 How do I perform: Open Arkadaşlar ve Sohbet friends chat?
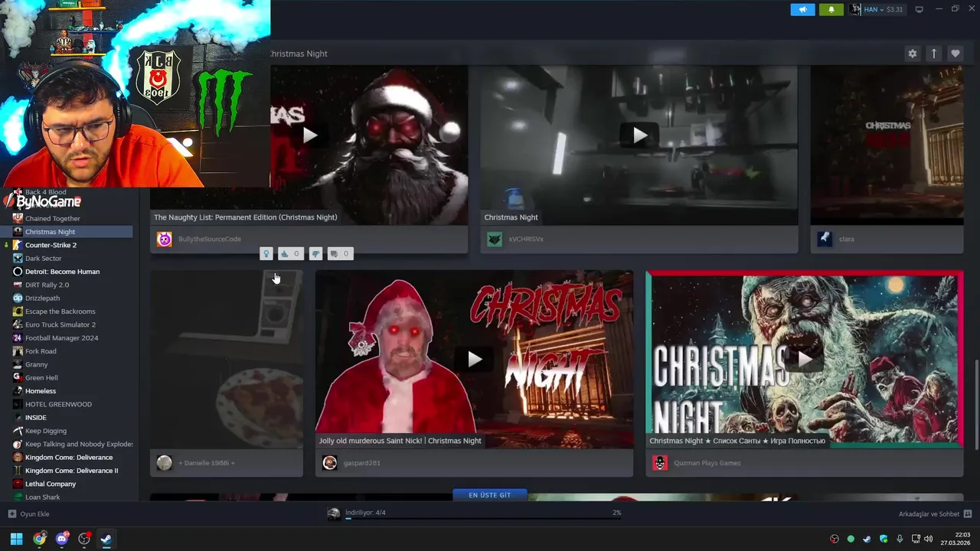[935, 514]
